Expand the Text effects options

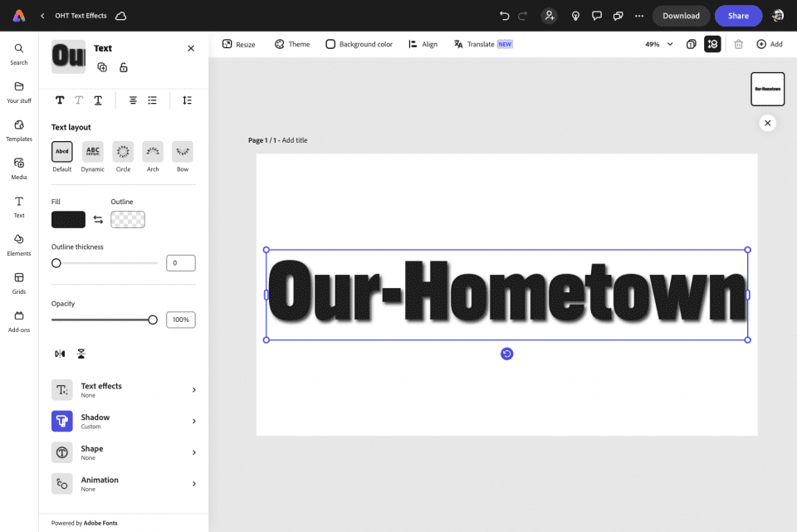point(124,389)
